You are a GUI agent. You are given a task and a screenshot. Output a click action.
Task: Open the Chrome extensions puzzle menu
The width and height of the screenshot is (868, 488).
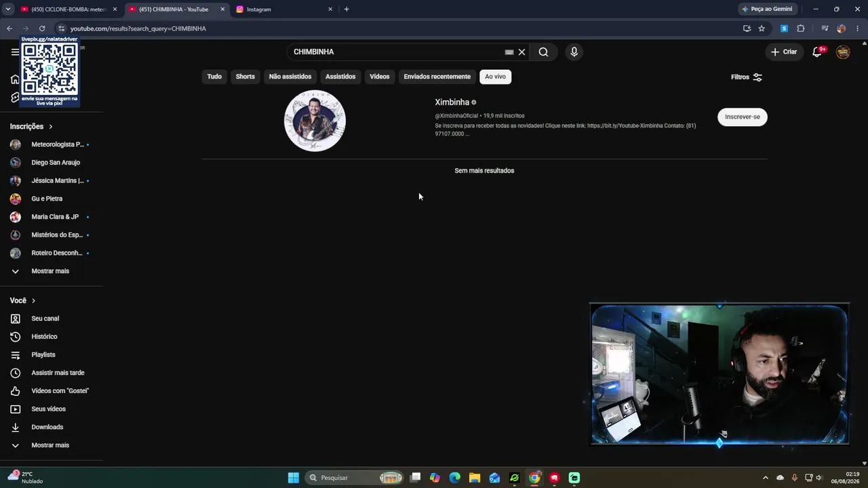(801, 28)
